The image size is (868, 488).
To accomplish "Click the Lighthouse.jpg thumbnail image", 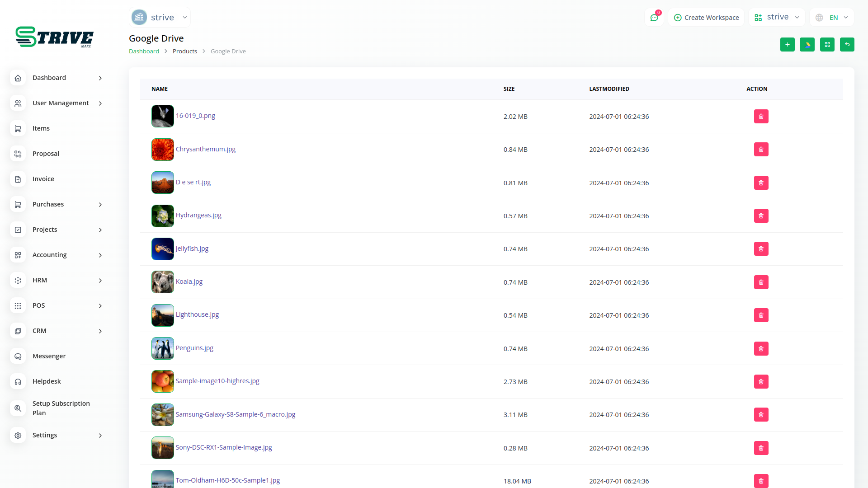I will [163, 315].
